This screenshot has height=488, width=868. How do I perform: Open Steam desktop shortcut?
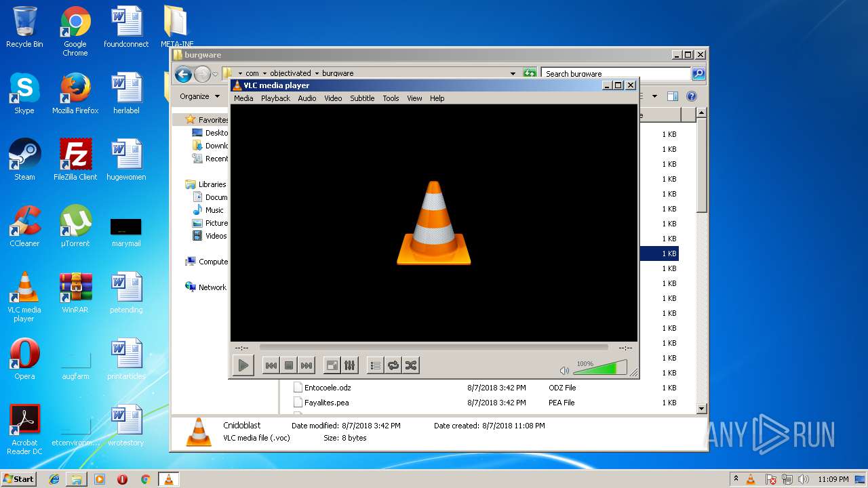pyautogui.click(x=24, y=160)
